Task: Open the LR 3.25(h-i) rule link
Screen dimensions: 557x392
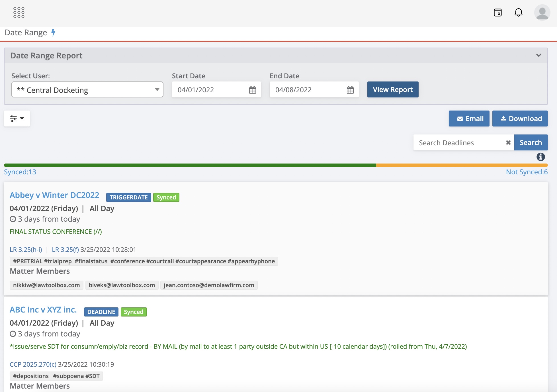Action: click(26, 250)
